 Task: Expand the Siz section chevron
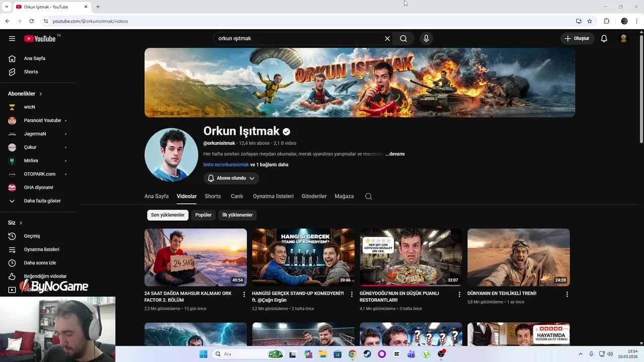coord(21,223)
